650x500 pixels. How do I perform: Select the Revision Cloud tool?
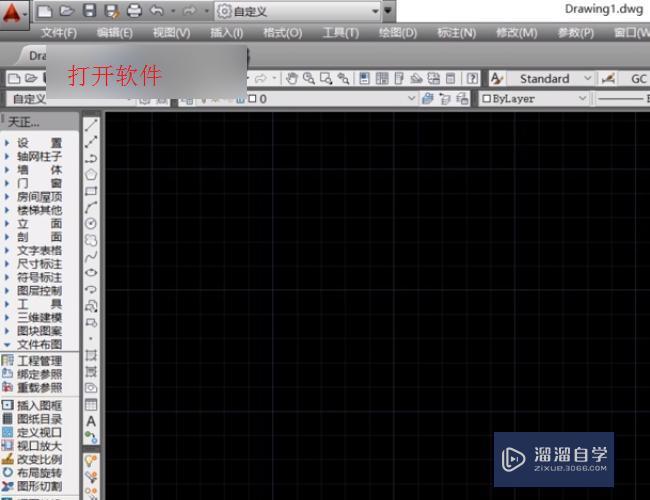[91, 240]
